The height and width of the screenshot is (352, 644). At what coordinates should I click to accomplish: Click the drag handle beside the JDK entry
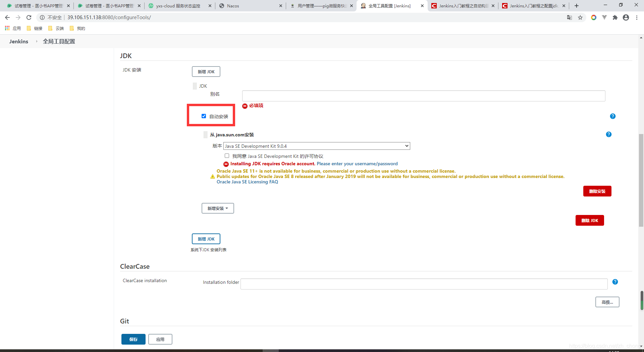click(x=195, y=86)
